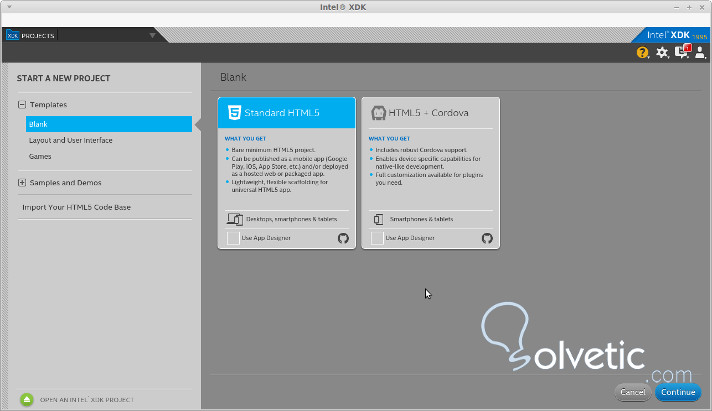
Task: Click 'Lightweight, flexible scaffolding' bullet text
Action: tap(280, 186)
